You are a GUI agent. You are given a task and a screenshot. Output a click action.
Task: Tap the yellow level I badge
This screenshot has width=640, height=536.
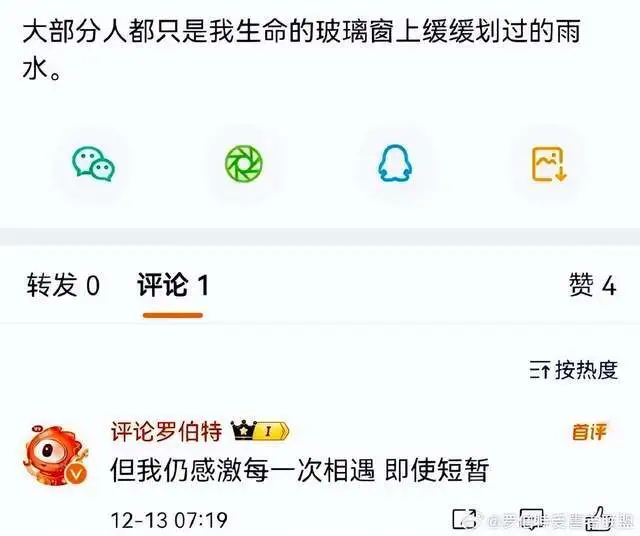[x=271, y=431]
